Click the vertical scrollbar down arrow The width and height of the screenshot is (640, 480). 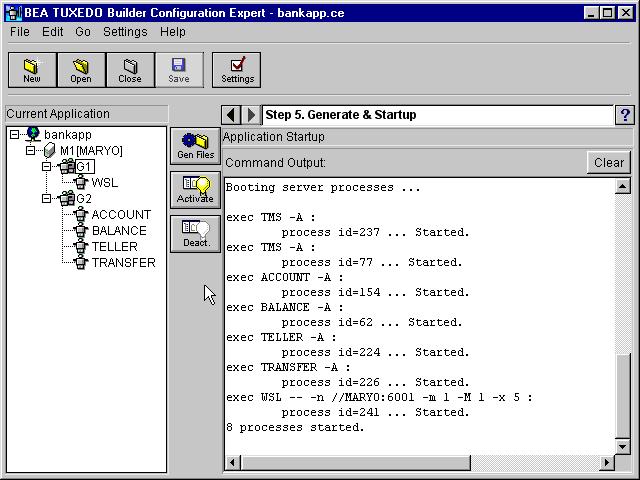pos(623,446)
